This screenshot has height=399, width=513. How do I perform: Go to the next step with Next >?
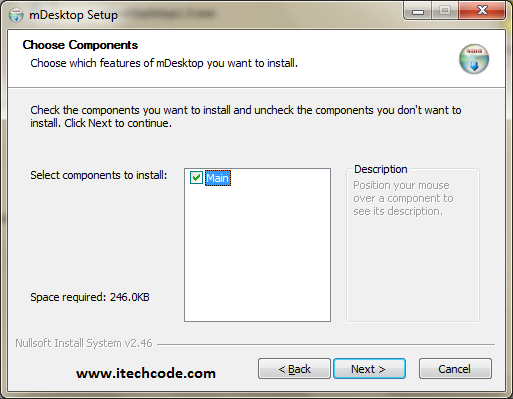[x=369, y=369]
